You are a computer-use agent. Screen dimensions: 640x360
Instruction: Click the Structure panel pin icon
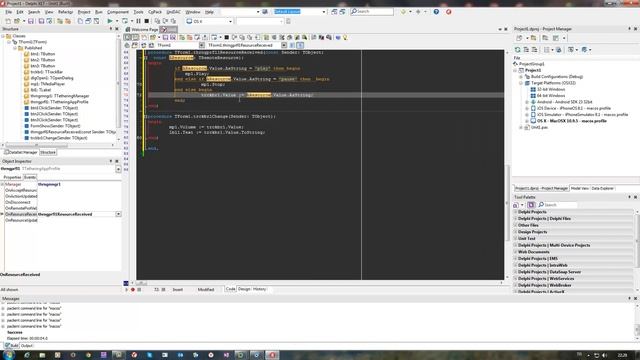click(x=111, y=29)
